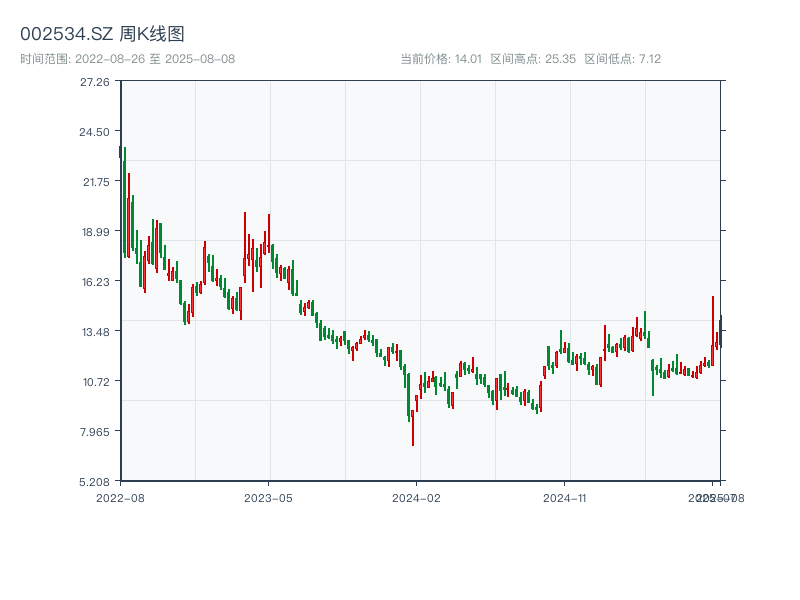Click the y-axis value 21.75
The width and height of the screenshot is (800, 600).
pos(96,182)
